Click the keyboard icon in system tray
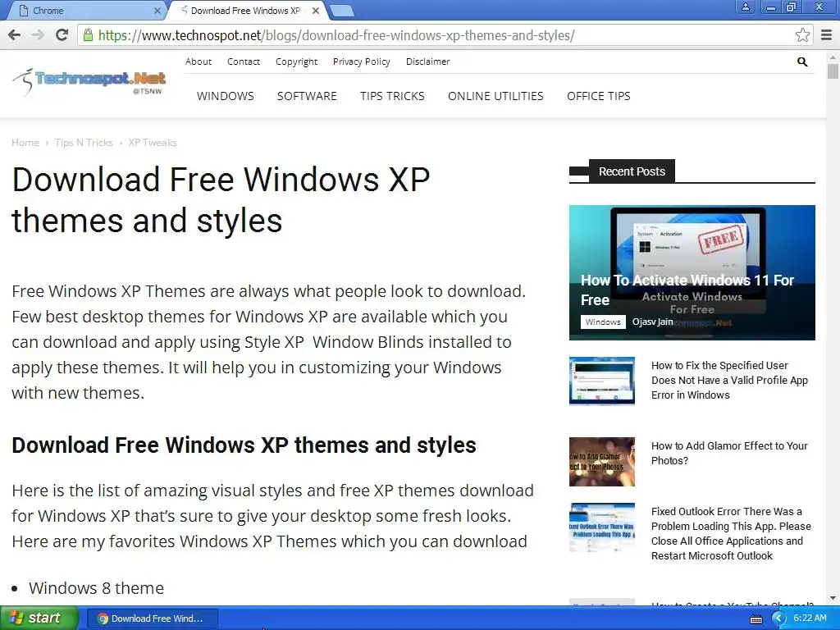840x630 pixels. pos(756,619)
